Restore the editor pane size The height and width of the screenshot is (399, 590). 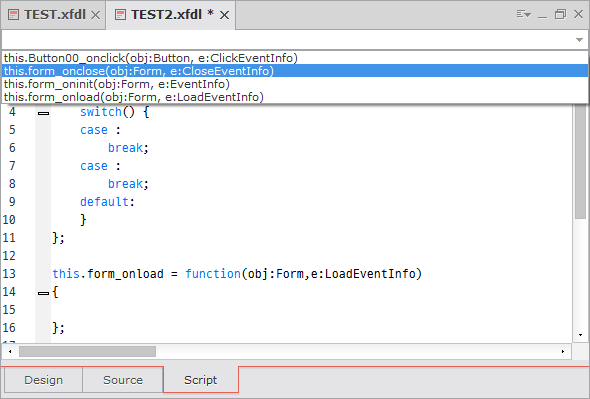(x=560, y=14)
